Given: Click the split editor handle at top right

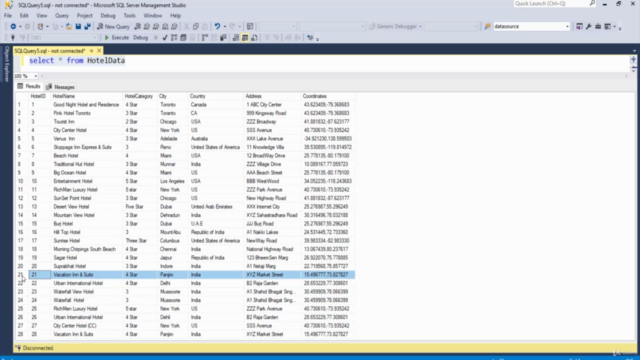Looking at the screenshot, I should [633, 60].
